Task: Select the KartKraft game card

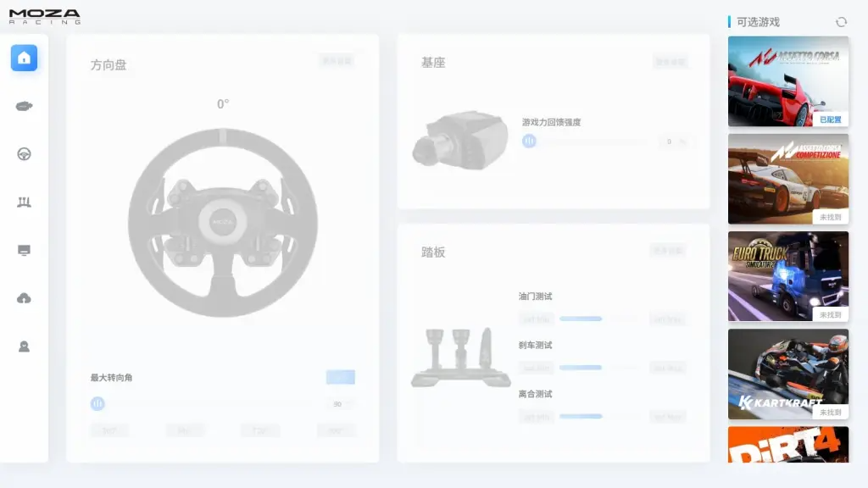Action: click(x=787, y=374)
